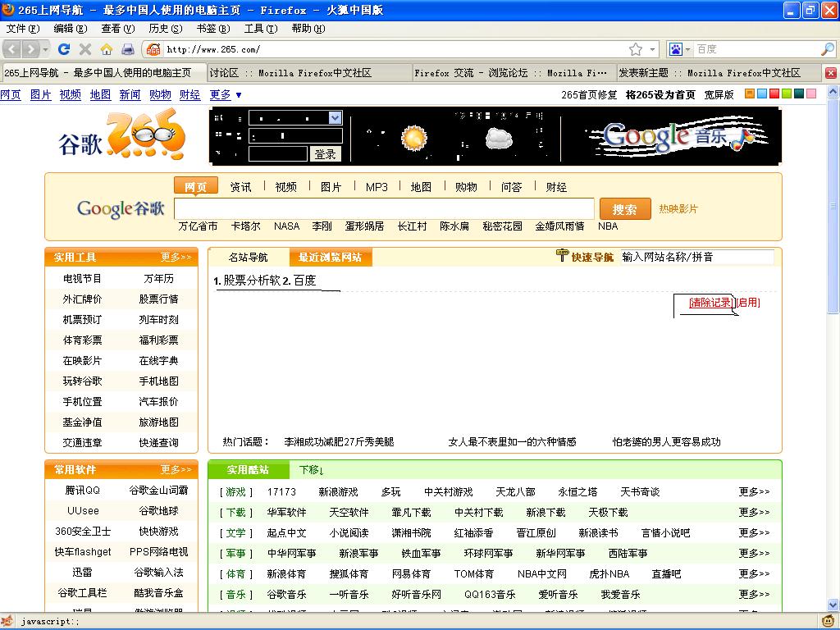Open 电视节目 tool link

point(82,279)
